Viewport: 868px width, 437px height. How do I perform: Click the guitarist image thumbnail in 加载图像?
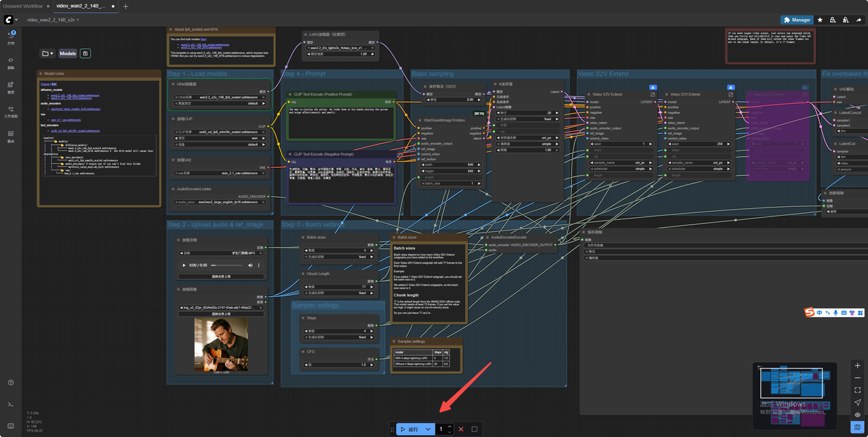[220, 345]
